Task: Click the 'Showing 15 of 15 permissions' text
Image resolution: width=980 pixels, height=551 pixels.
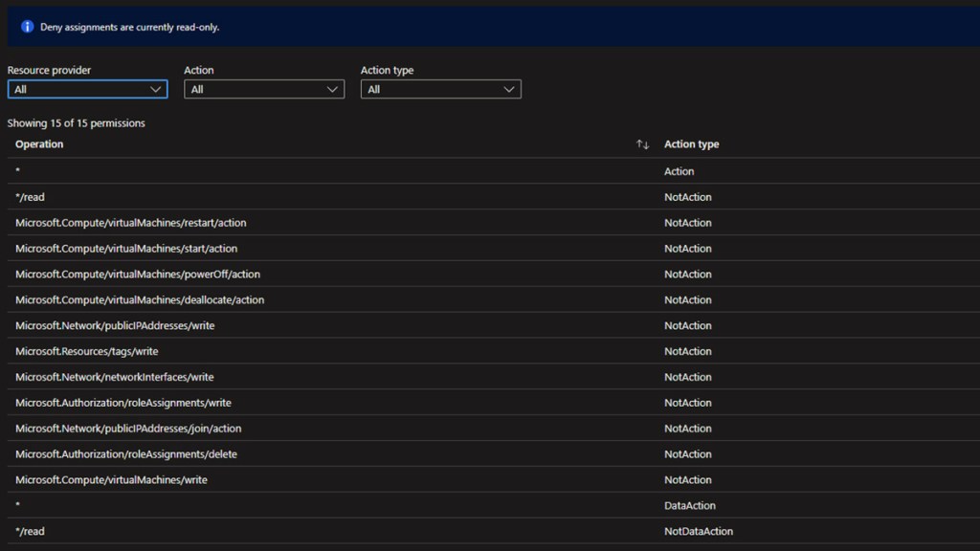Action: 77,123
